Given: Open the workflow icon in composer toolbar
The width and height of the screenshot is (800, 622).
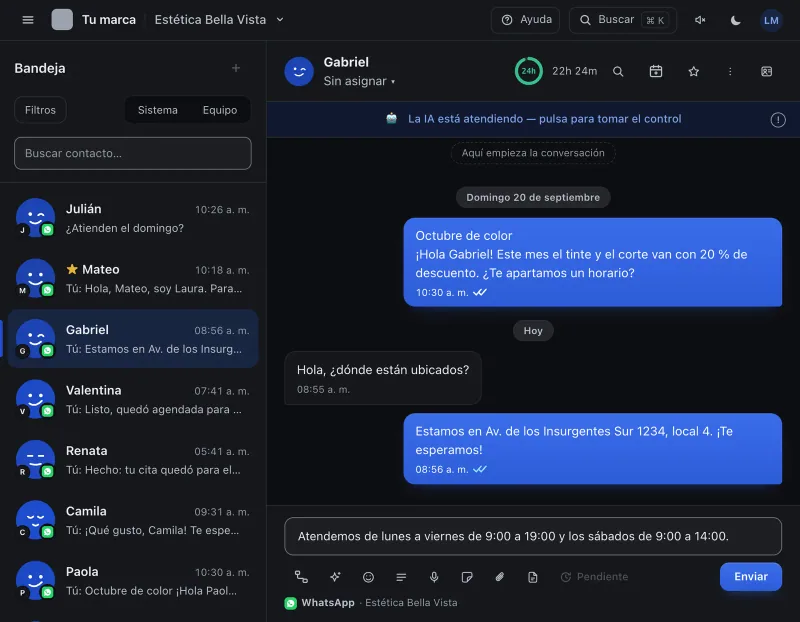Looking at the screenshot, I should (x=302, y=577).
